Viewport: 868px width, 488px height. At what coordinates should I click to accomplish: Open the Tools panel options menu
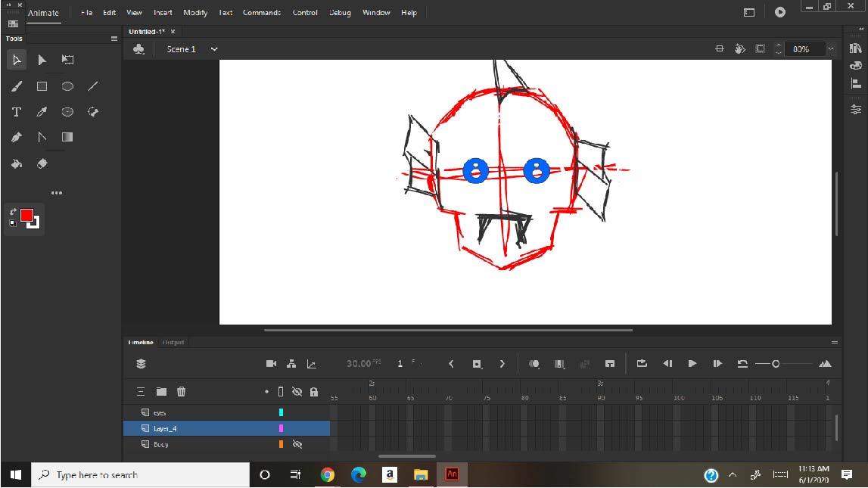click(x=114, y=39)
